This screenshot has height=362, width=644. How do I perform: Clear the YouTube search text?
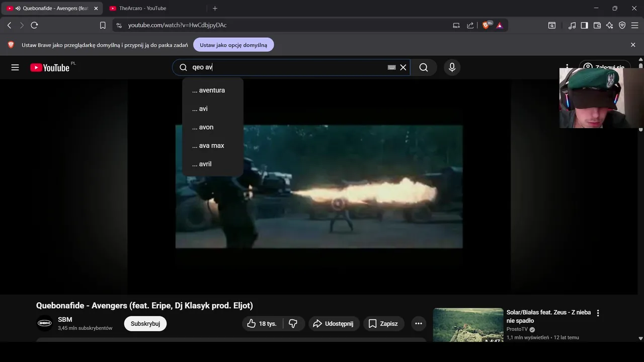(403, 67)
